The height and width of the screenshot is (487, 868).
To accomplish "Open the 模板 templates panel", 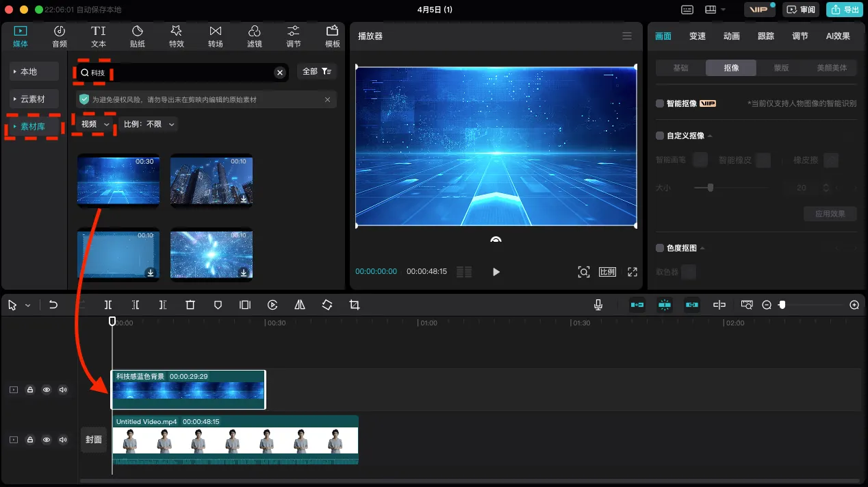I will 333,36.
